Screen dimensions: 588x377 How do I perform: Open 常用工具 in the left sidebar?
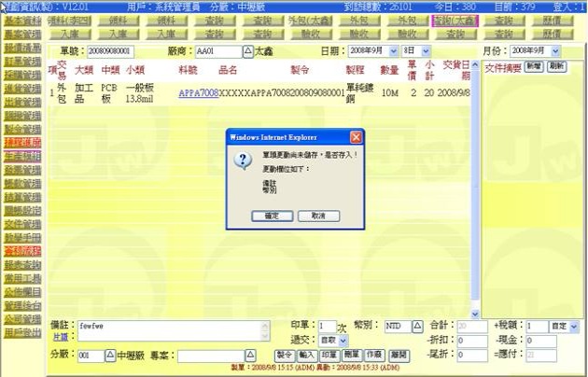(x=21, y=278)
